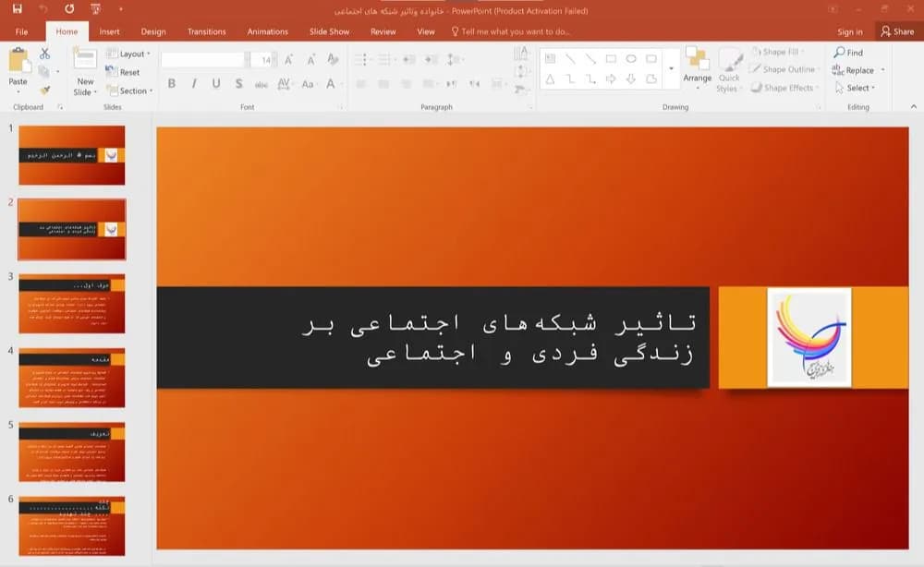Switch to the Transitions tab

coord(206,31)
